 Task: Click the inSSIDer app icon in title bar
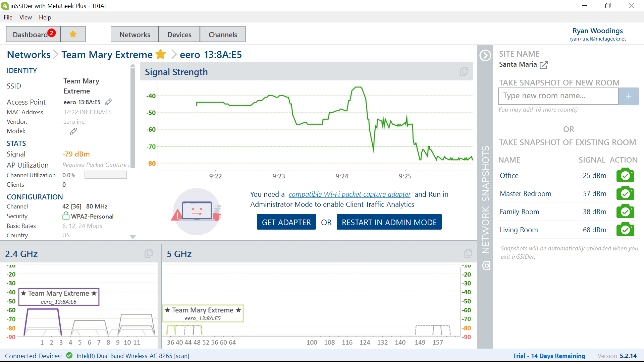[x=5, y=6]
